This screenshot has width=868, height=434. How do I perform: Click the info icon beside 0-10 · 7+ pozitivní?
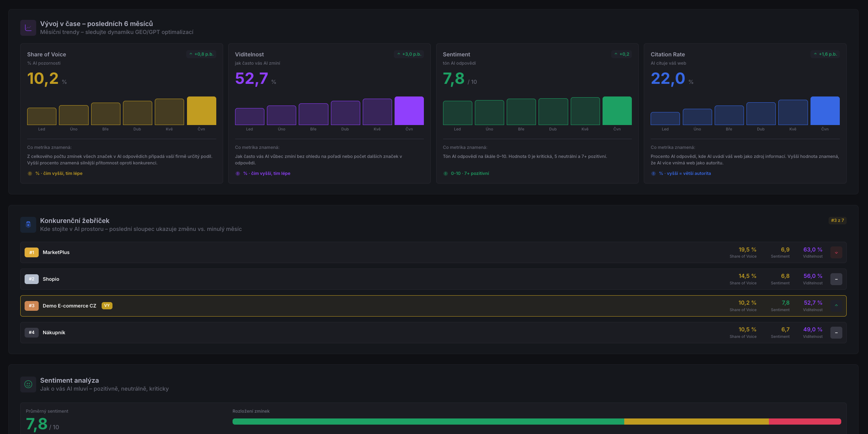point(446,173)
